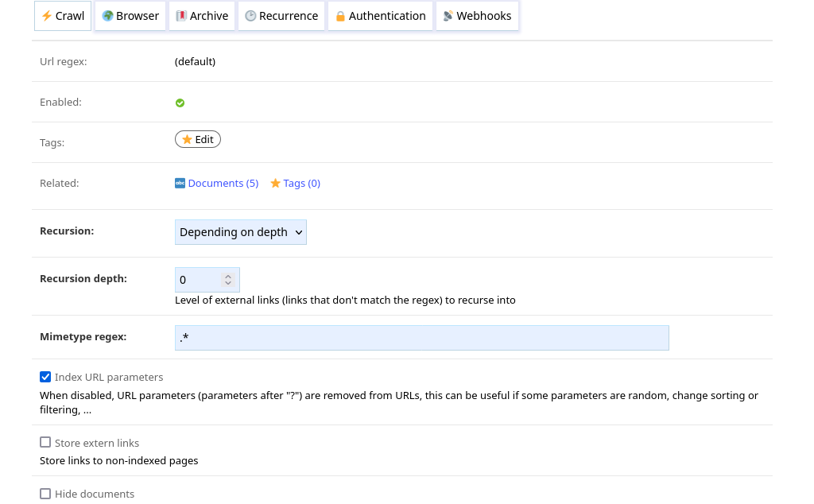Uncheck Index URL parameters
Screen dimensions: 814x504
coord(45,377)
